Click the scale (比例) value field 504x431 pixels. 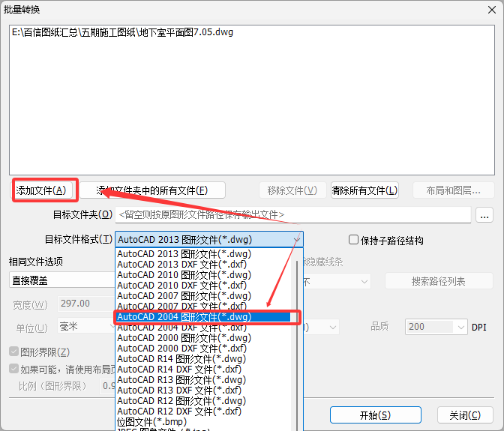point(108,386)
